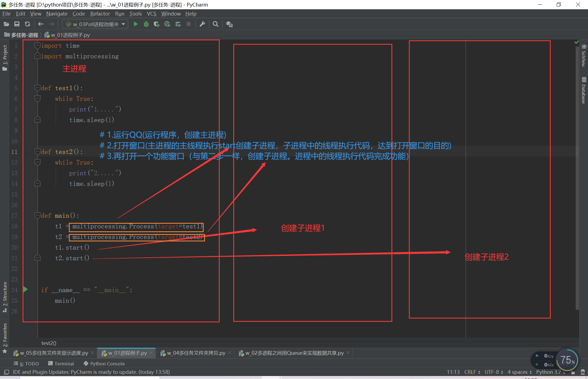
Task: Click the 11:13 cursor position indicator
Action: (x=453, y=372)
